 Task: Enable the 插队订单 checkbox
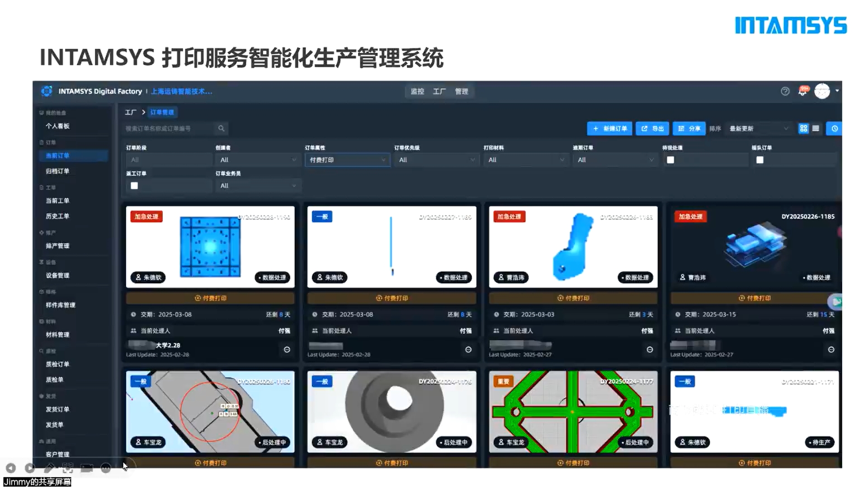[x=760, y=160]
